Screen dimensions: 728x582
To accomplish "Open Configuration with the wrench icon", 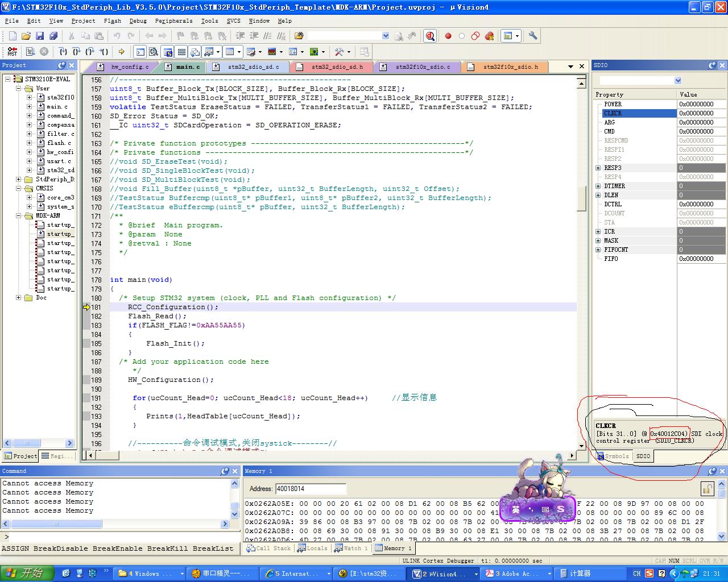I will (x=533, y=36).
